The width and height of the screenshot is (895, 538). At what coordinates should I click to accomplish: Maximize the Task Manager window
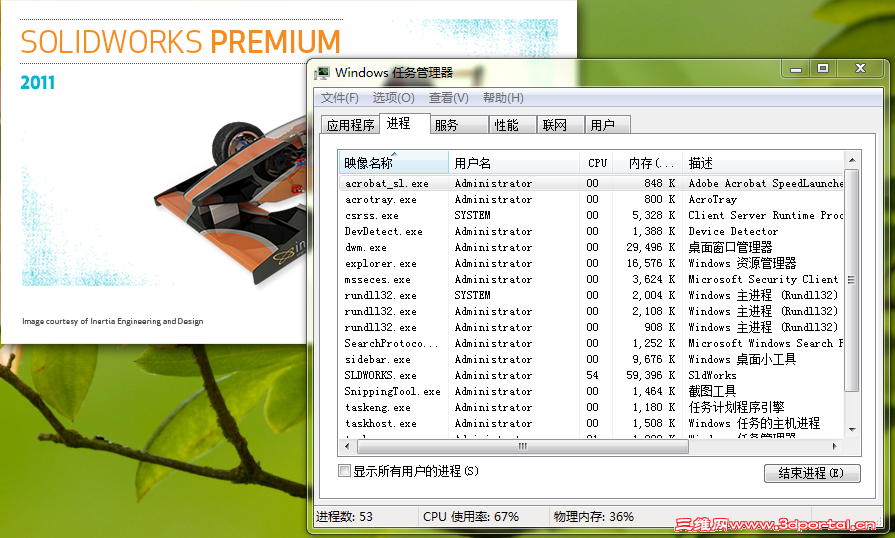pyautogui.click(x=823, y=69)
